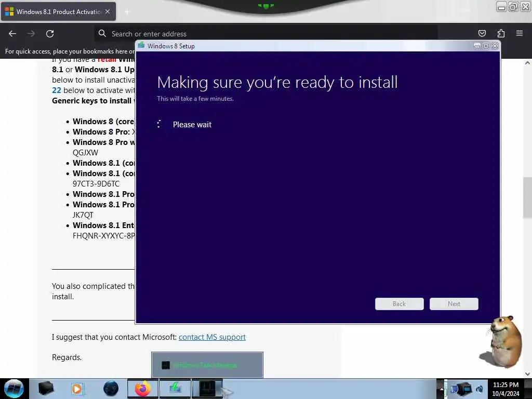Open a new browser tab with plus button
Image resolution: width=532 pixels, height=399 pixels.
tap(127, 12)
